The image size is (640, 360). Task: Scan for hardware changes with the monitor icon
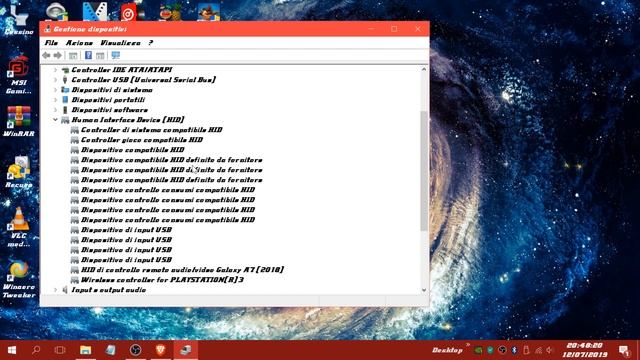pos(116,56)
